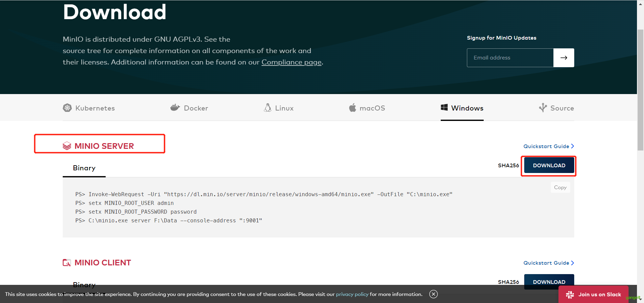Viewport: 644px width, 303px height.
Task: Select the Linux tab
Action: (x=279, y=108)
